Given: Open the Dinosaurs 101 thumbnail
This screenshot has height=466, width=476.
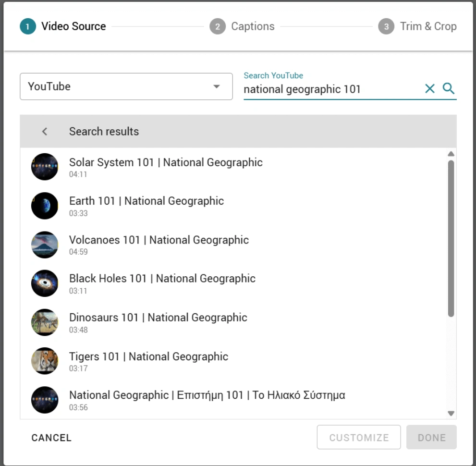Looking at the screenshot, I should pos(45,322).
